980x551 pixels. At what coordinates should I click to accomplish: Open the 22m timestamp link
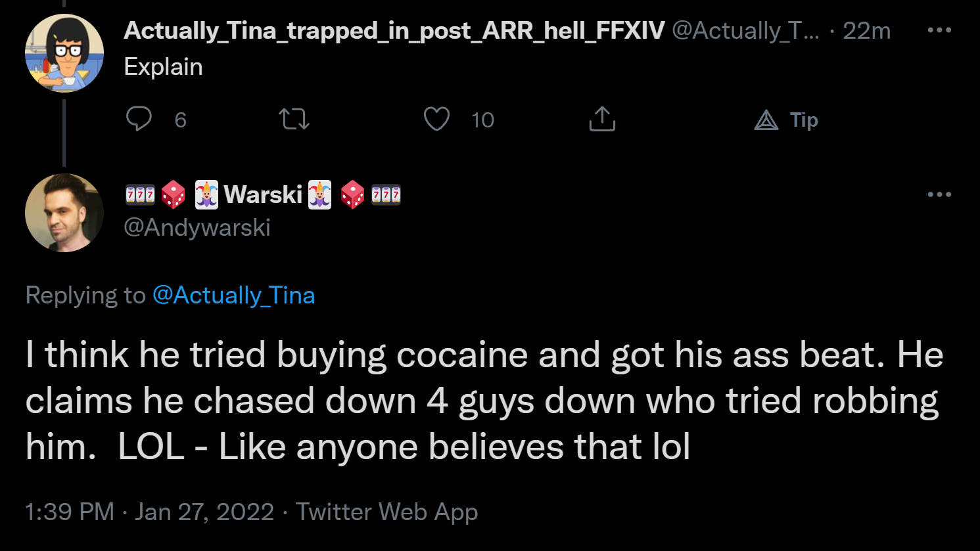[x=866, y=30]
